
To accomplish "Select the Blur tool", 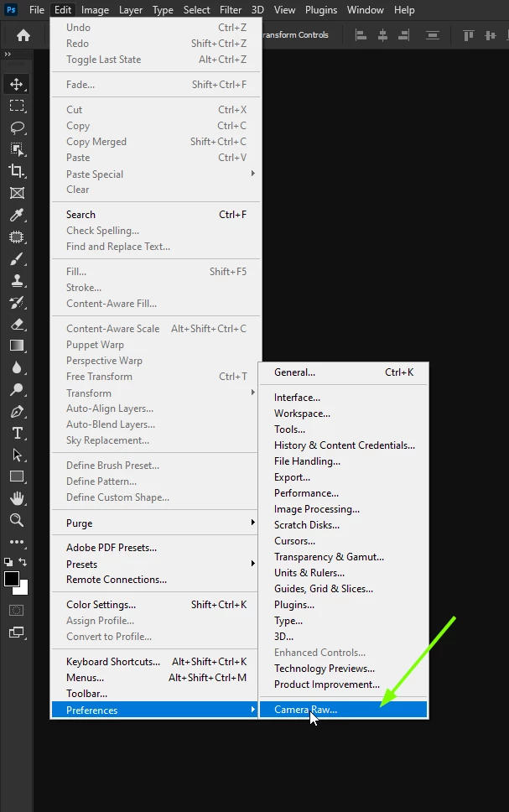I will tap(17, 367).
